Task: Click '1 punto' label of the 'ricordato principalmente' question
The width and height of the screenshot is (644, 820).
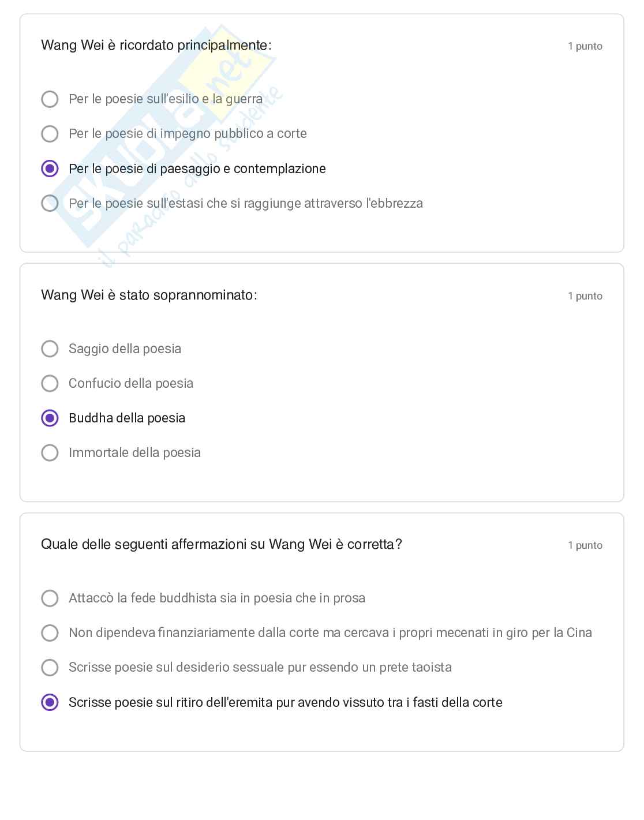Action: point(585,46)
